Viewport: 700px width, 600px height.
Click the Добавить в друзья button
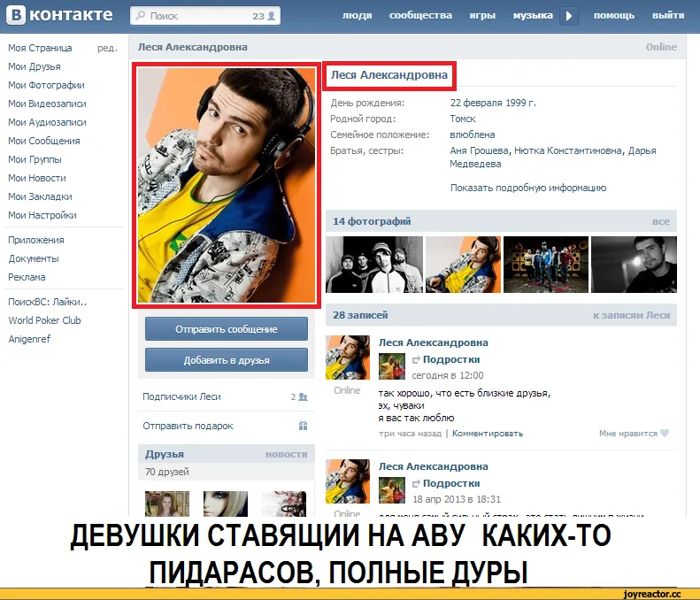227,360
